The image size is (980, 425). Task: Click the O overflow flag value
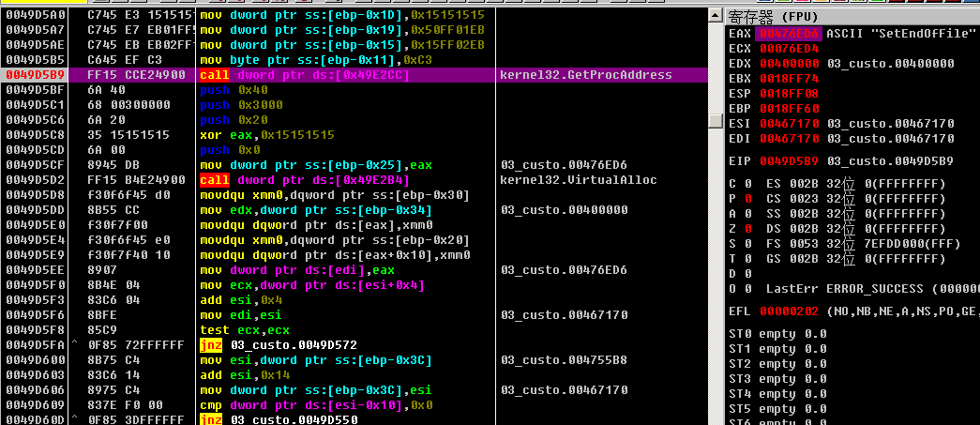tap(747, 288)
